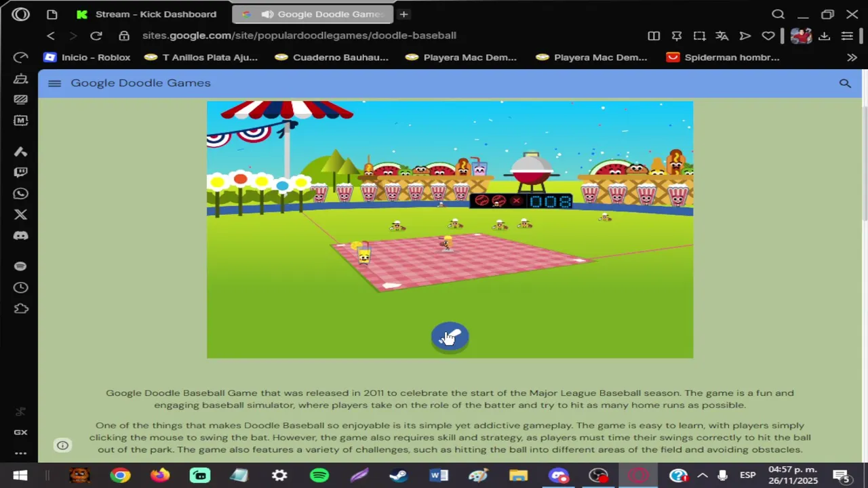This screenshot has height=488, width=868.
Task: Open Windows Settings gear in taskbar
Action: 279,475
